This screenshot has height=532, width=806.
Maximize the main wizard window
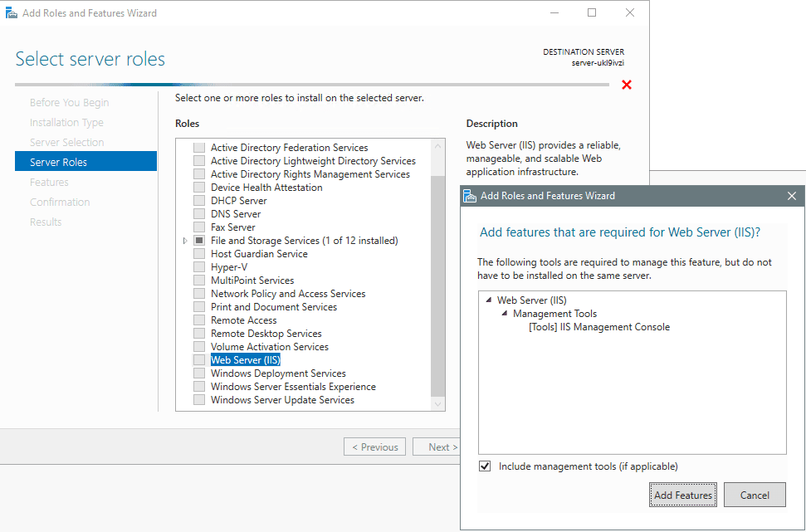click(x=592, y=12)
